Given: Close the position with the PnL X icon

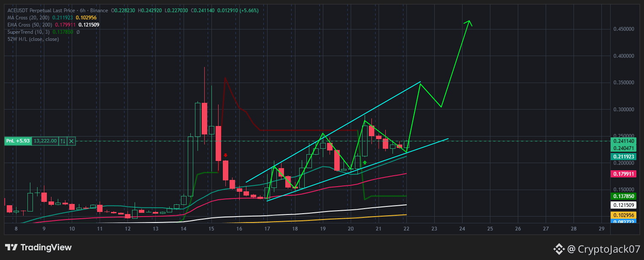Looking at the screenshot, I should (71, 141).
